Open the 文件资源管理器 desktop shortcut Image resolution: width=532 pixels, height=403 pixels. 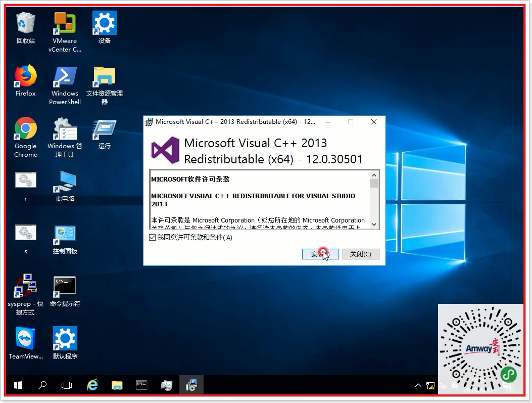(x=104, y=85)
